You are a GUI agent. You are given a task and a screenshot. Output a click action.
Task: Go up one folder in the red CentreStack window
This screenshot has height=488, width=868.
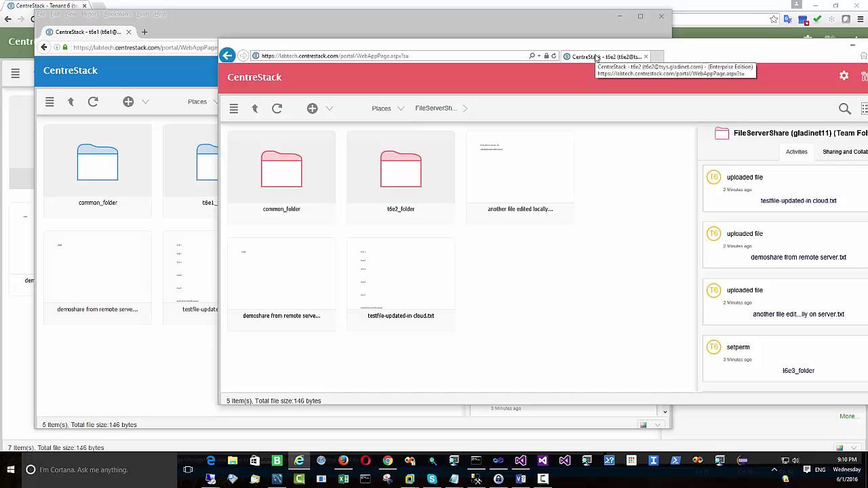point(255,108)
